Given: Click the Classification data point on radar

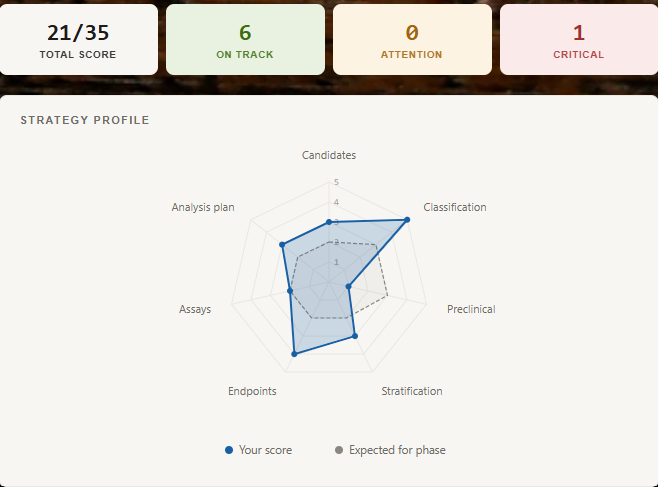Looking at the screenshot, I should point(407,220).
